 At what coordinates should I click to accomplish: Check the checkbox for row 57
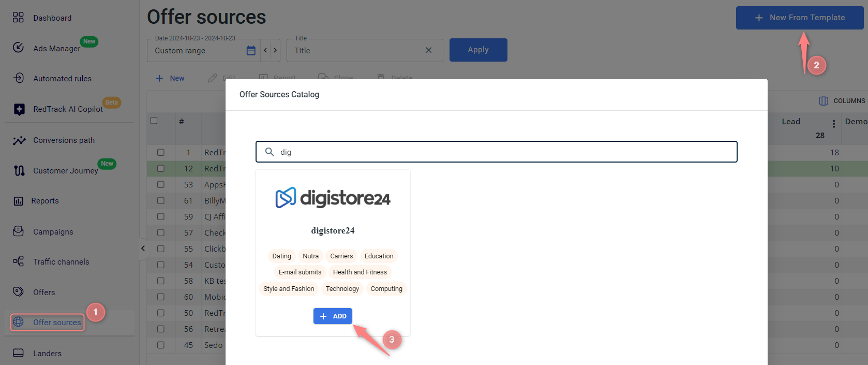(161, 233)
